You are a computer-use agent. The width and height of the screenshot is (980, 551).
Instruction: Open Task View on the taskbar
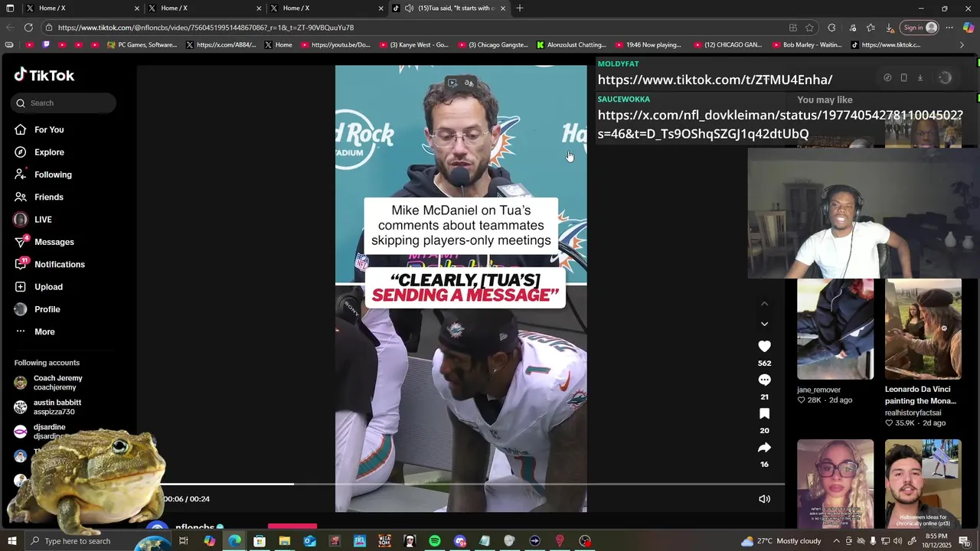[x=184, y=541]
